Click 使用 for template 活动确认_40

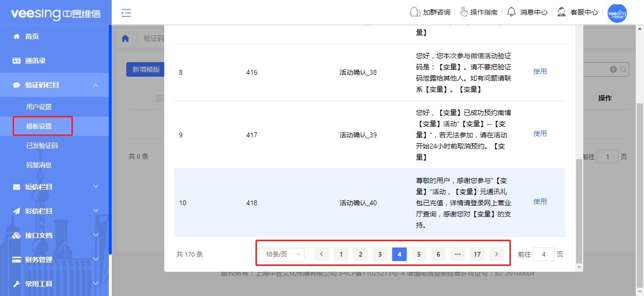[540, 201]
